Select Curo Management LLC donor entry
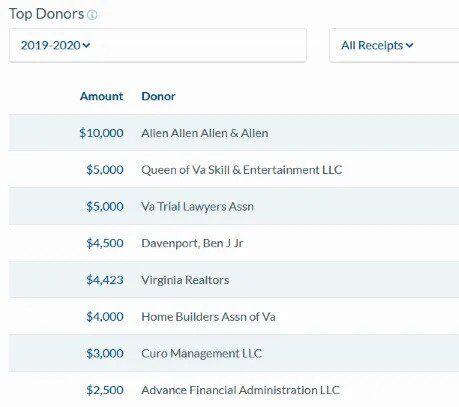Image resolution: width=459 pixels, height=407 pixels. coord(201,353)
